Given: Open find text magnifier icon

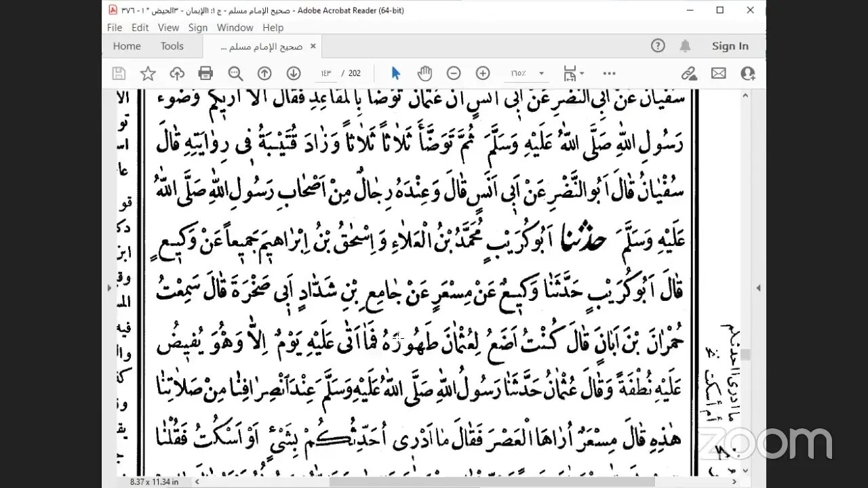Looking at the screenshot, I should 235,73.
